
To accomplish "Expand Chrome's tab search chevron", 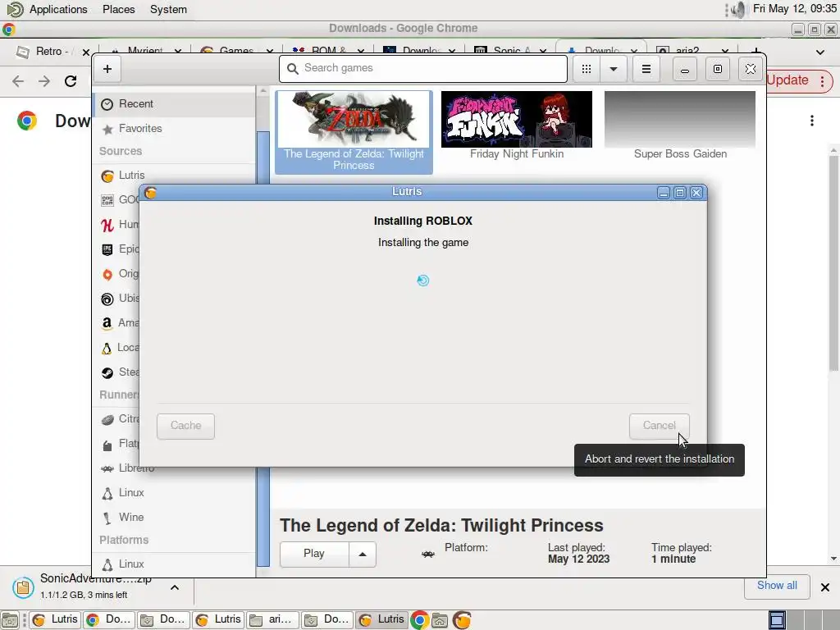I will tap(820, 52).
